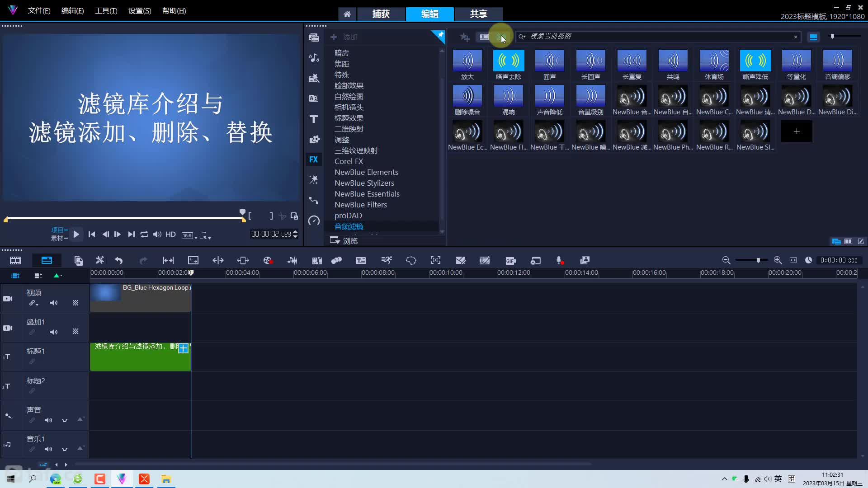Click the 添加 add folder button
This screenshot has width=868, height=488.
click(344, 37)
